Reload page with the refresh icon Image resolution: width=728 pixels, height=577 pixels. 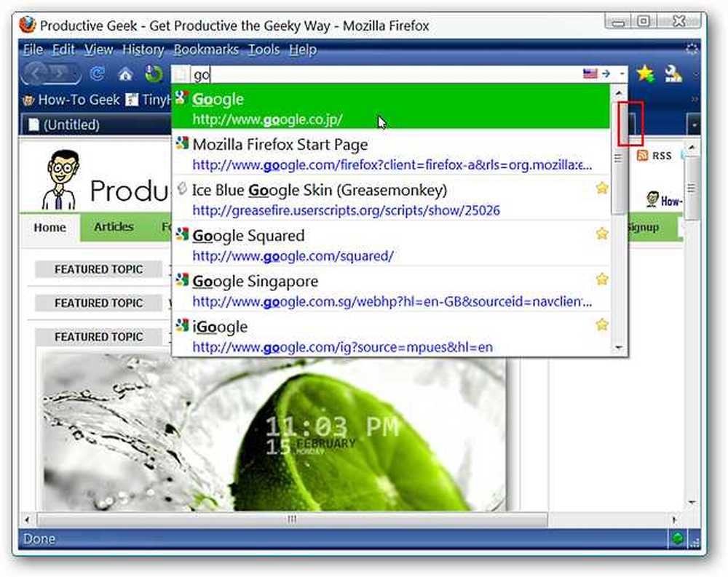tap(98, 73)
